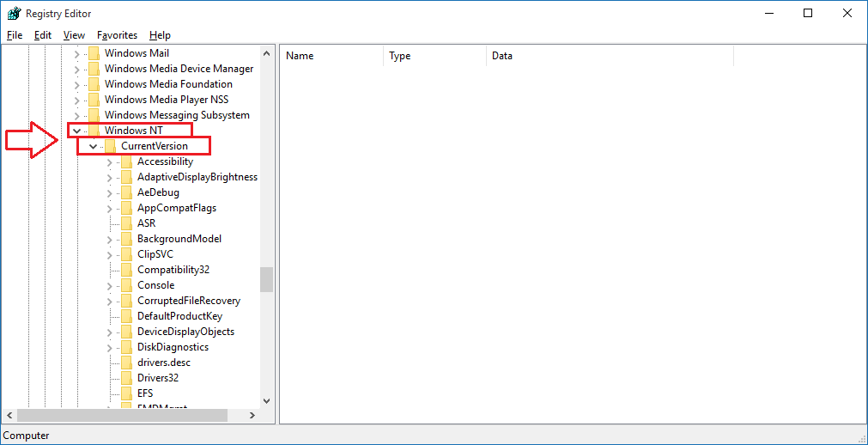Expand the Accessibility key

(110, 162)
